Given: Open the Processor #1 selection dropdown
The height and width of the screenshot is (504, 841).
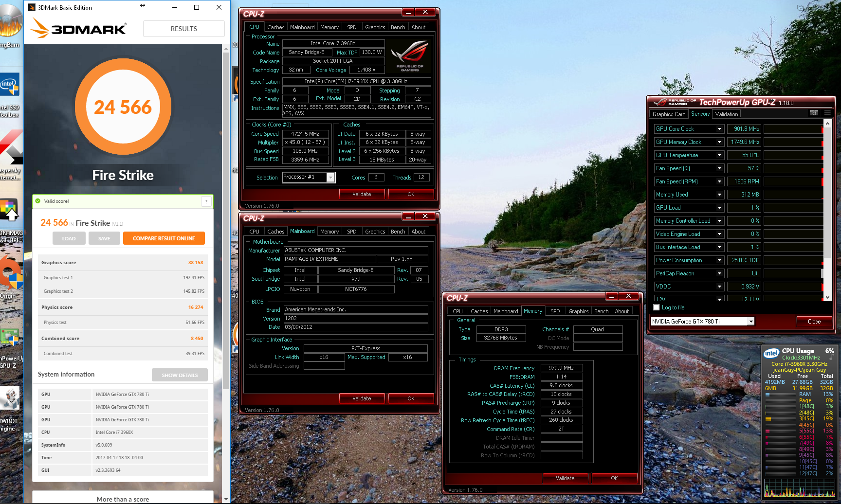Looking at the screenshot, I should (309, 177).
